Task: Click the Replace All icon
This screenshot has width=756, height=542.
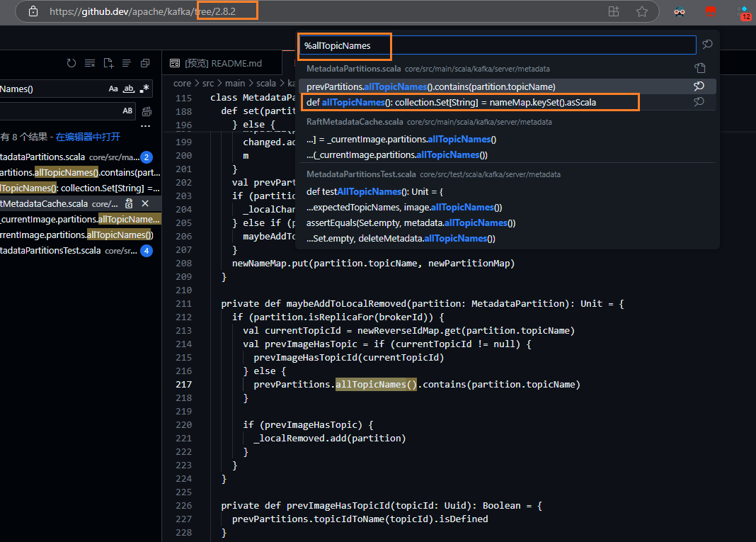Action: 147,111
